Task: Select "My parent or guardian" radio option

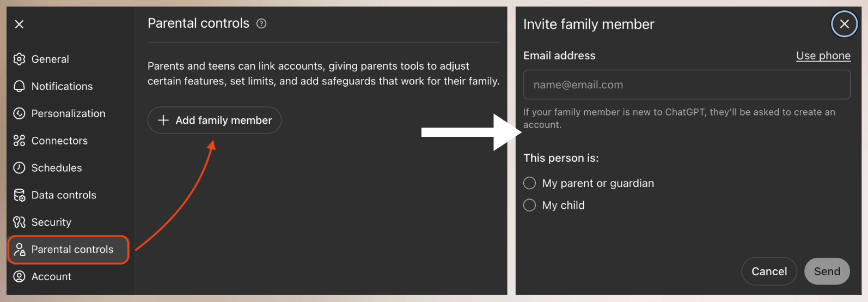Action: (x=530, y=183)
